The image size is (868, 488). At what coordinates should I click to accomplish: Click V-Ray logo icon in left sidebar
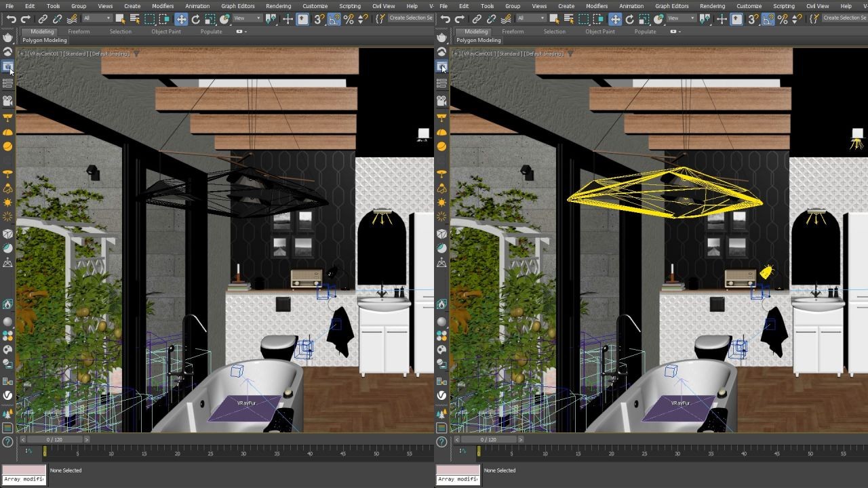pyautogui.click(x=7, y=395)
